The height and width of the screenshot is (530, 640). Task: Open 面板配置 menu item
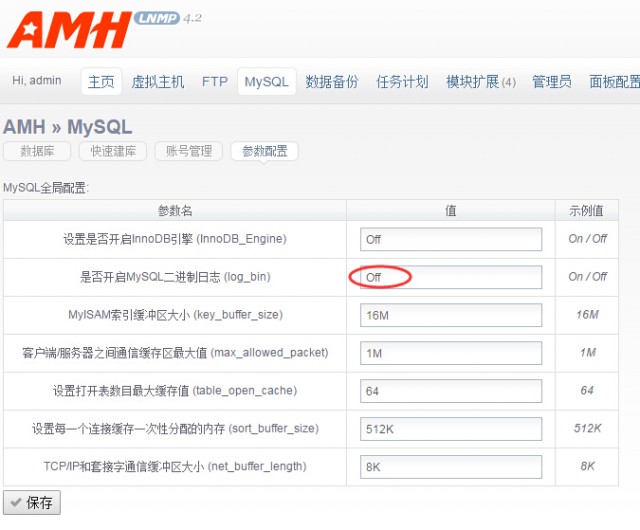pos(614,82)
